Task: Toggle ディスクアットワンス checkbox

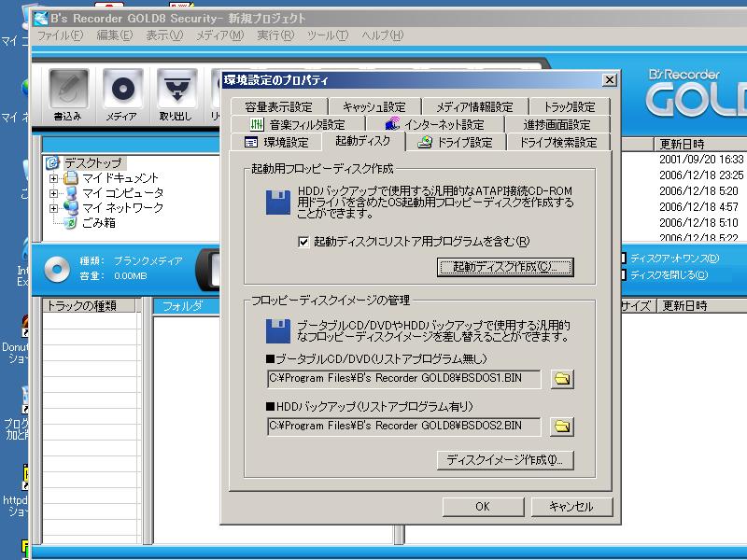Action: click(x=623, y=259)
